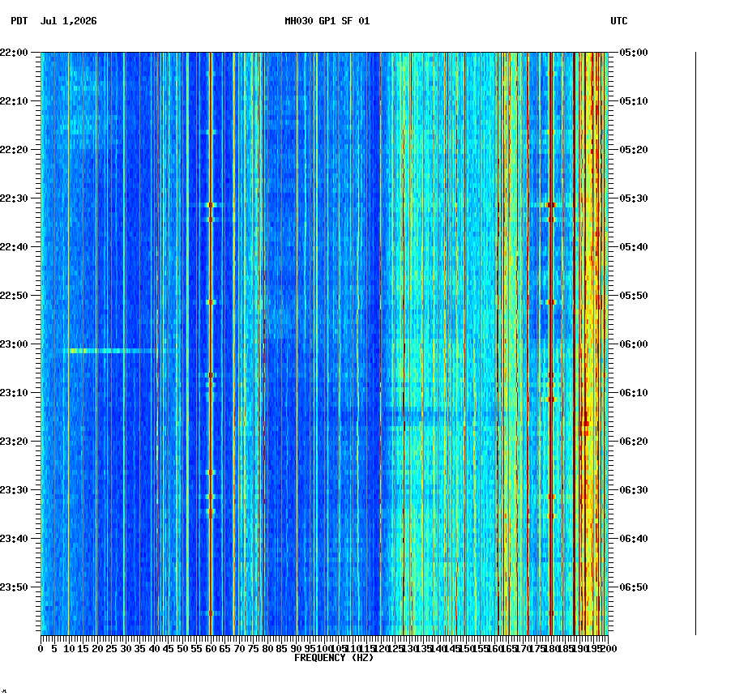Click the 06:00 UTC time label
The height and width of the screenshot is (700, 731).
634,344
